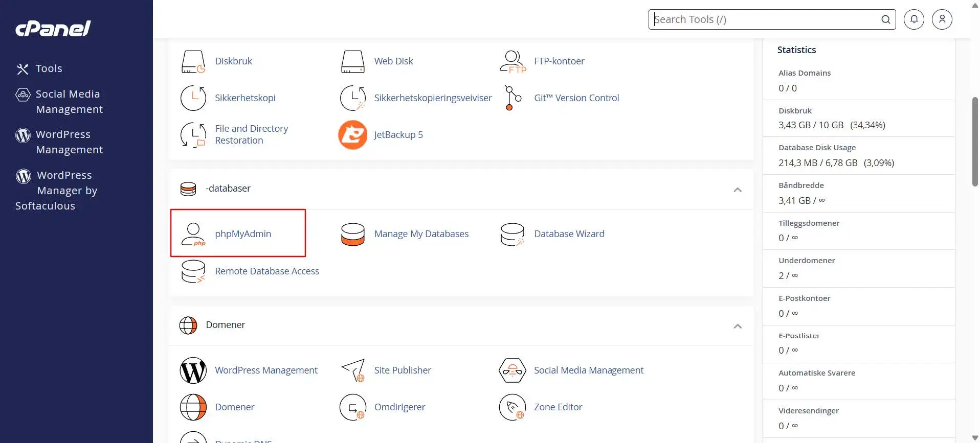Image resolution: width=980 pixels, height=443 pixels.
Task: Click the Database Wizard icon
Action: [x=513, y=234]
